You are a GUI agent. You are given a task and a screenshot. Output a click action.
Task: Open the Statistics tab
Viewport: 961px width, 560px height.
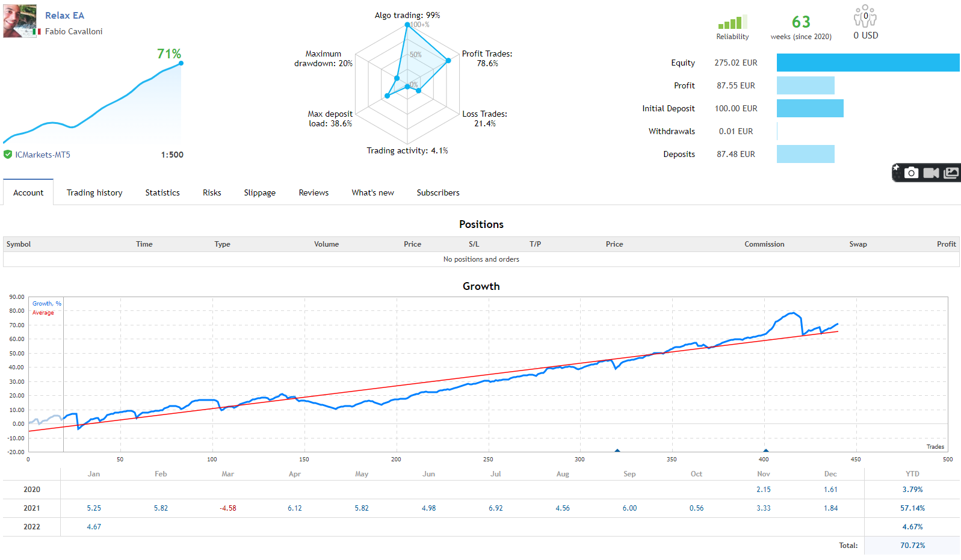[162, 192]
